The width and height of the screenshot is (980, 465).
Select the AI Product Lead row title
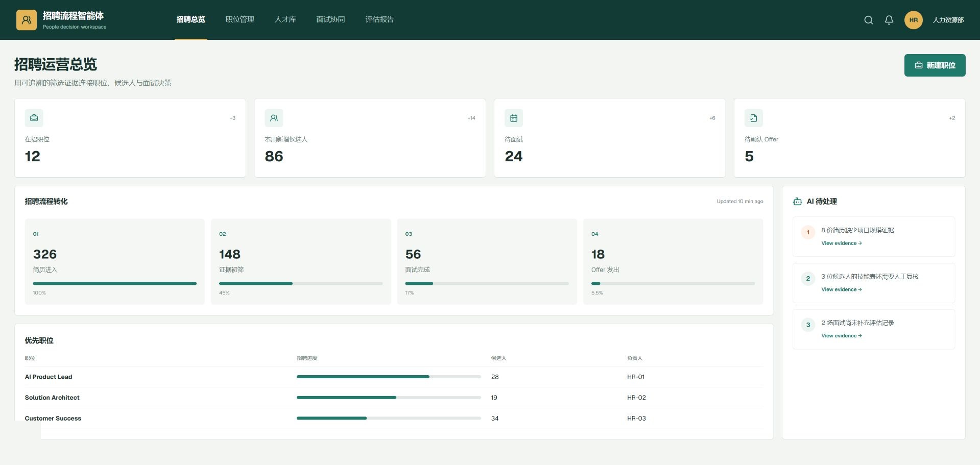[49, 377]
